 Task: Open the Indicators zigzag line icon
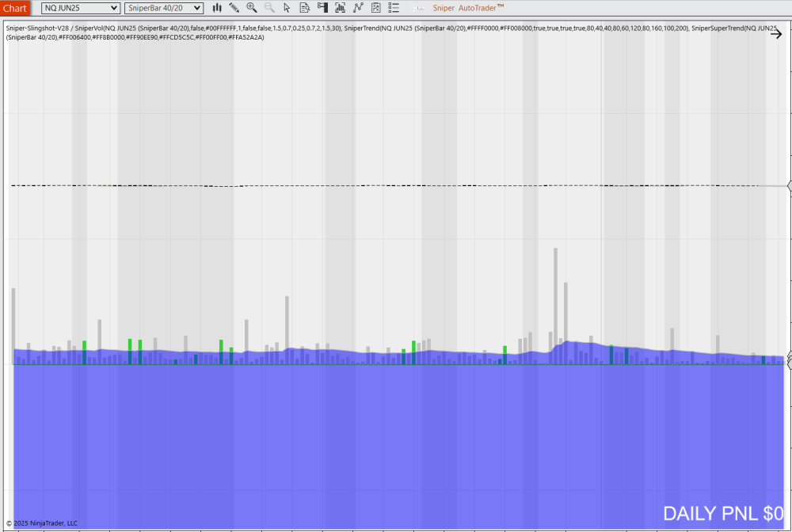(x=358, y=8)
